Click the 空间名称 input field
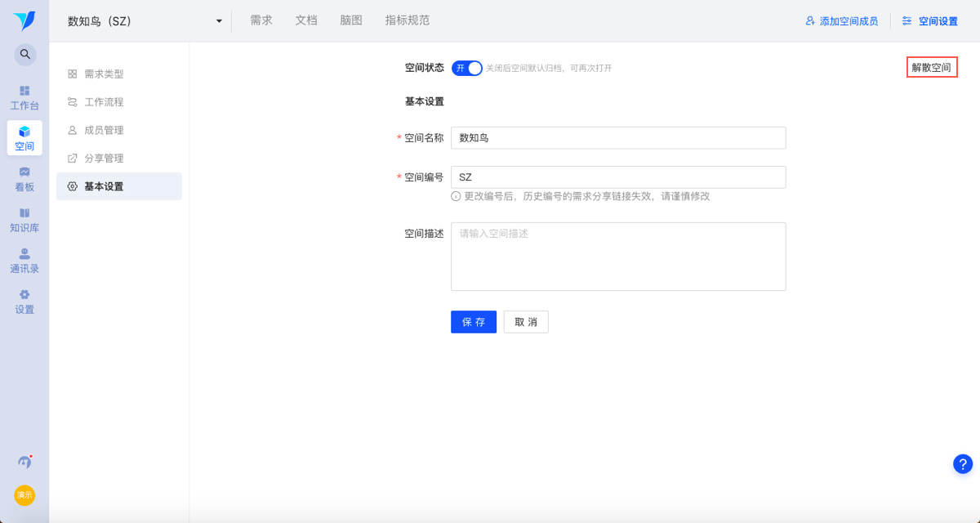The image size is (980, 523). 618,138
